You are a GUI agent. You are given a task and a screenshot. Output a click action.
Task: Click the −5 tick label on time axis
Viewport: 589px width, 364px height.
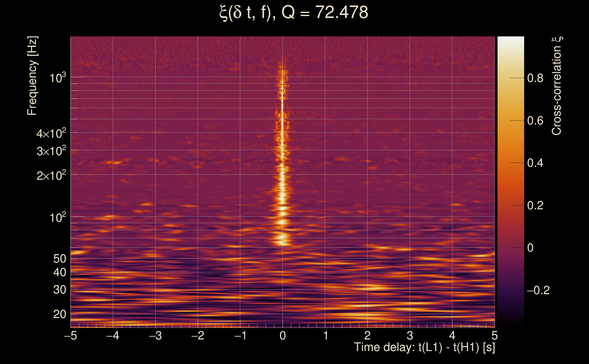coord(71,336)
